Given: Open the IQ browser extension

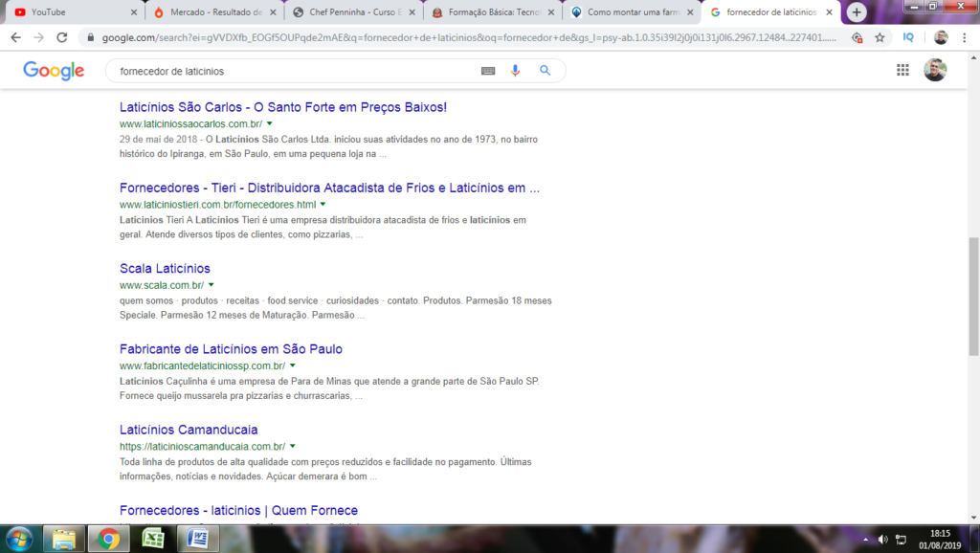Looking at the screenshot, I should coord(908,37).
